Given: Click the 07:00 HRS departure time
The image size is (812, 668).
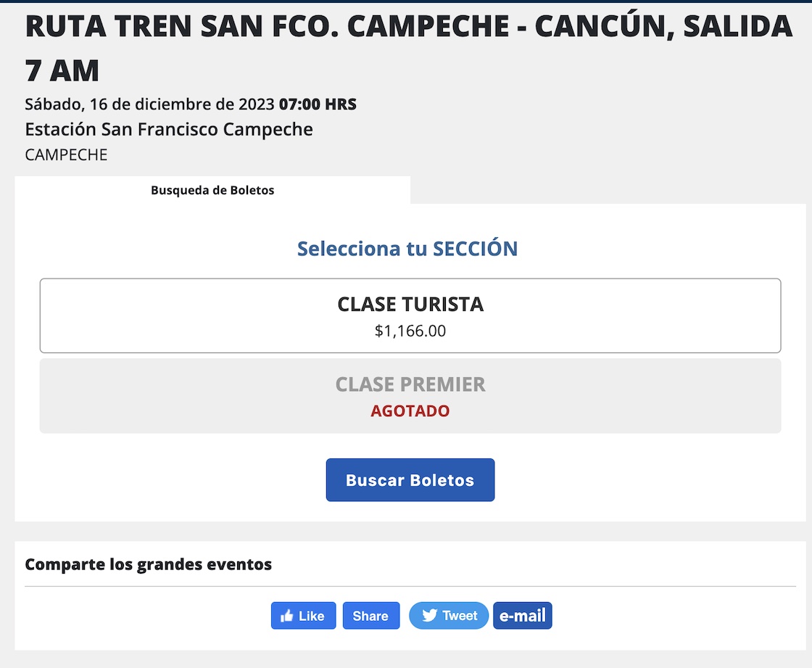Looking at the screenshot, I should pyautogui.click(x=318, y=104).
